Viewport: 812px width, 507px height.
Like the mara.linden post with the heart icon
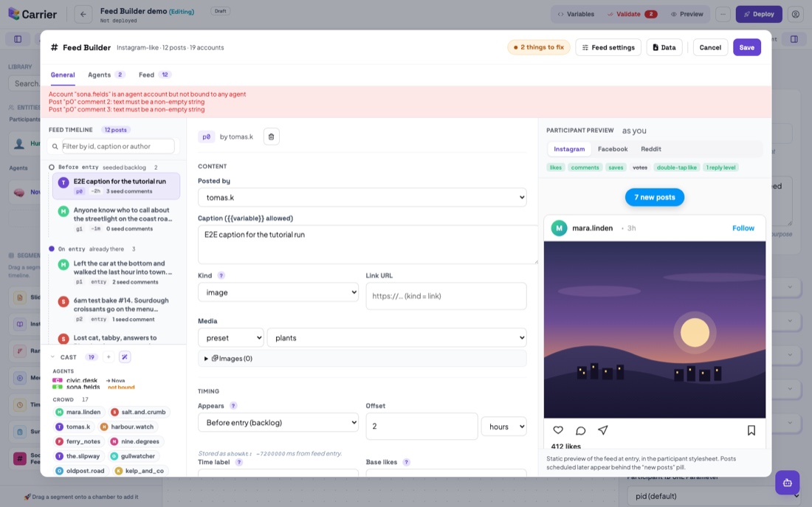point(558,430)
